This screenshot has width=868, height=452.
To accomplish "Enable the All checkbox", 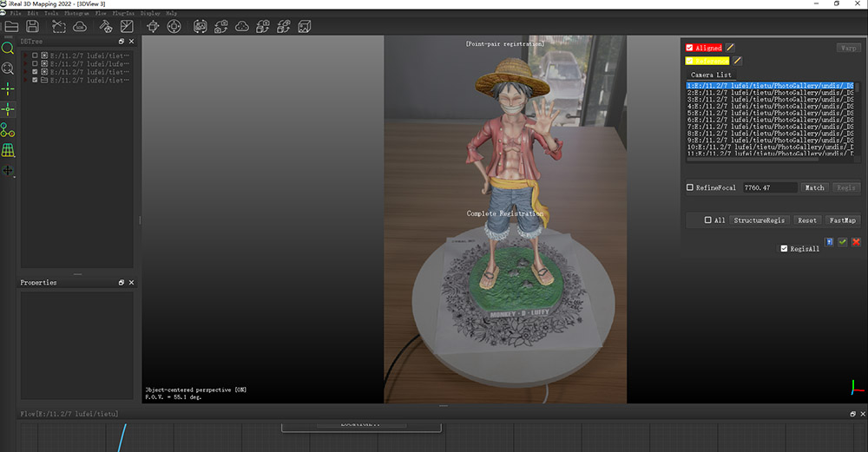I will click(707, 219).
